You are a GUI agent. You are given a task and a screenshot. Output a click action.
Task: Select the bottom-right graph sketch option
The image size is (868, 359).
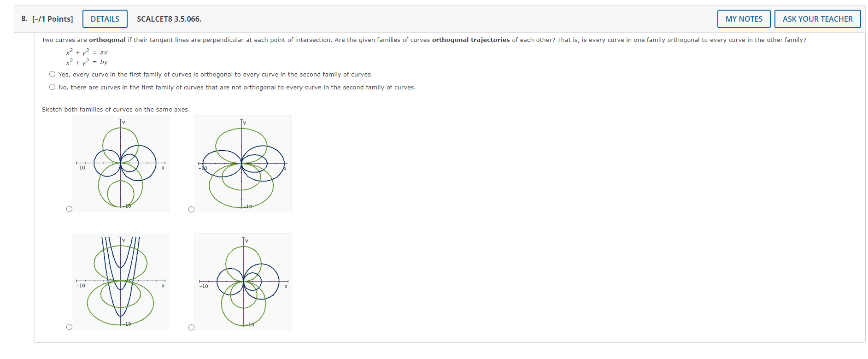[192, 327]
